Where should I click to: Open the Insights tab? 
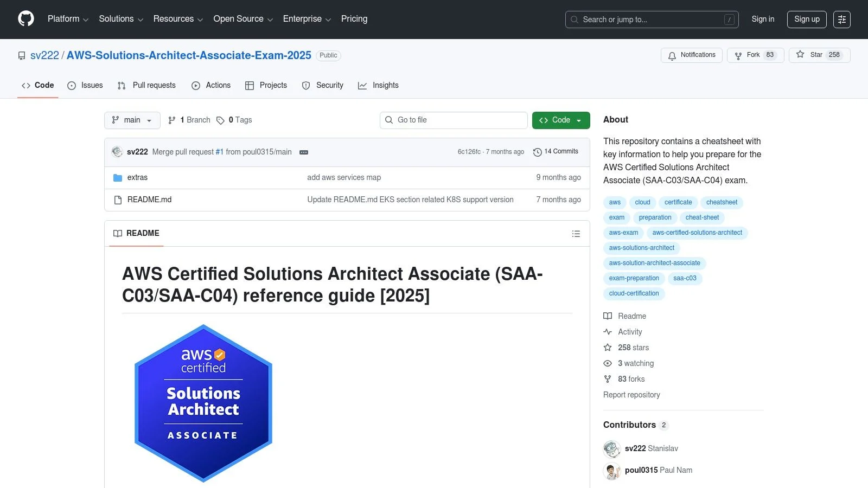[x=378, y=86]
